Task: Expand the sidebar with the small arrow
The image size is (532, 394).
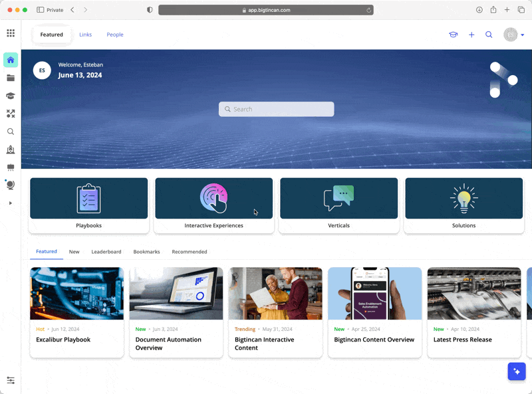Action: coord(11,203)
